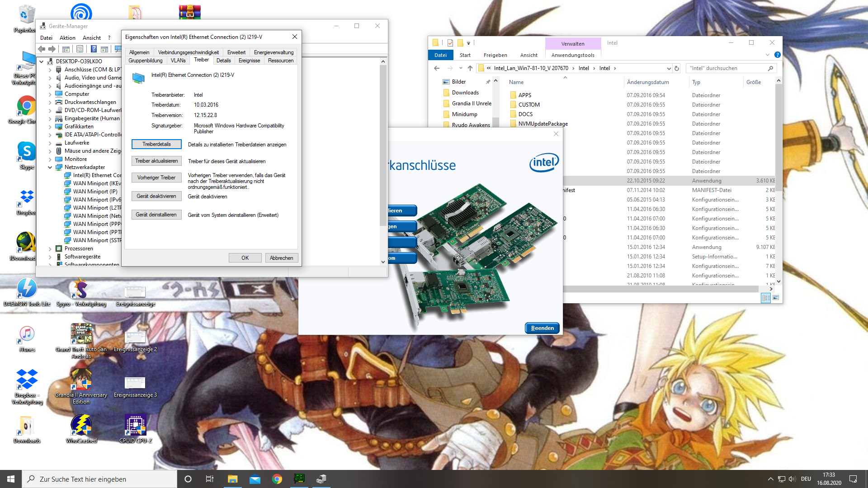Click the Device Manager help toolbar icon
Image resolution: width=868 pixels, height=488 pixels.
94,49
